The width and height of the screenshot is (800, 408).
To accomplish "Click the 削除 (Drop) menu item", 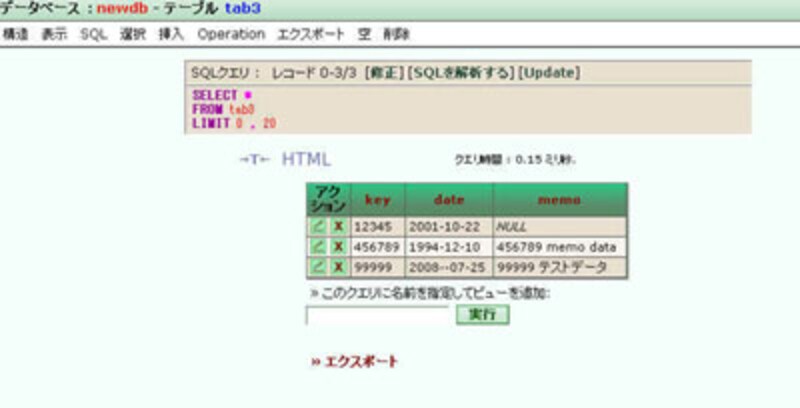I will click(397, 34).
